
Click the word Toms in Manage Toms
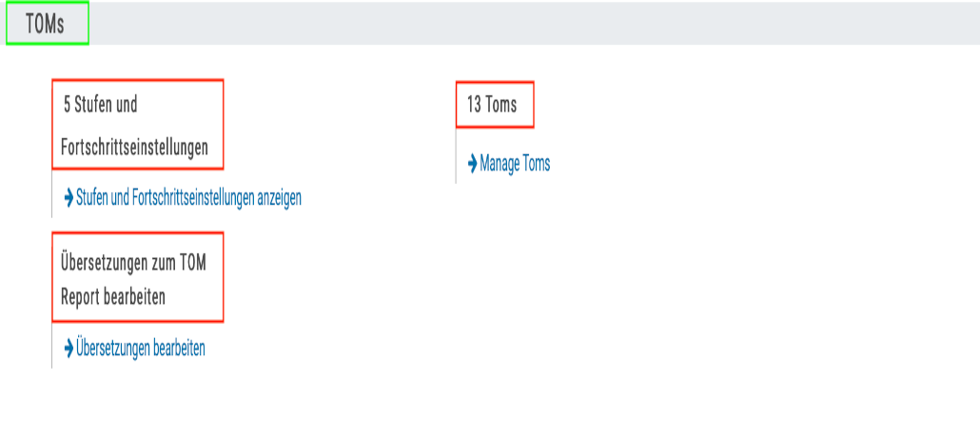coord(535,163)
